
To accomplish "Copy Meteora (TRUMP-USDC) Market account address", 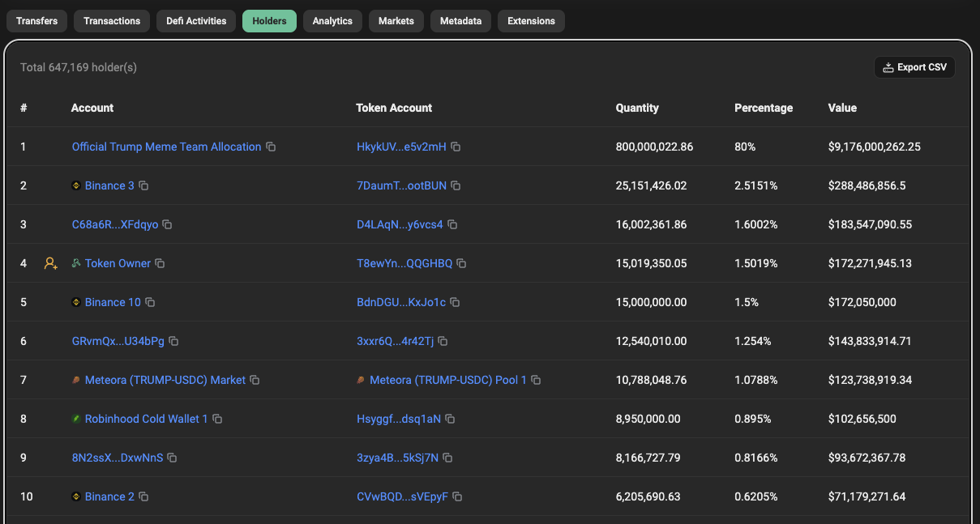I will [x=255, y=380].
